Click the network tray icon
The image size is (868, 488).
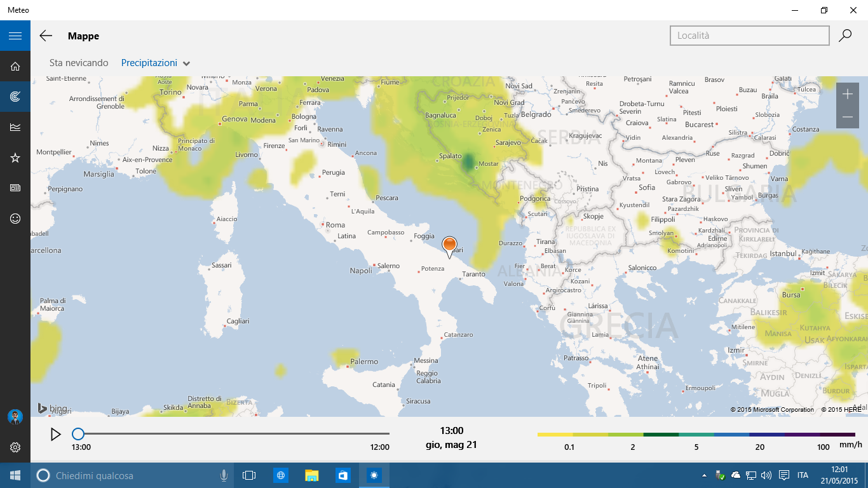pos(751,475)
